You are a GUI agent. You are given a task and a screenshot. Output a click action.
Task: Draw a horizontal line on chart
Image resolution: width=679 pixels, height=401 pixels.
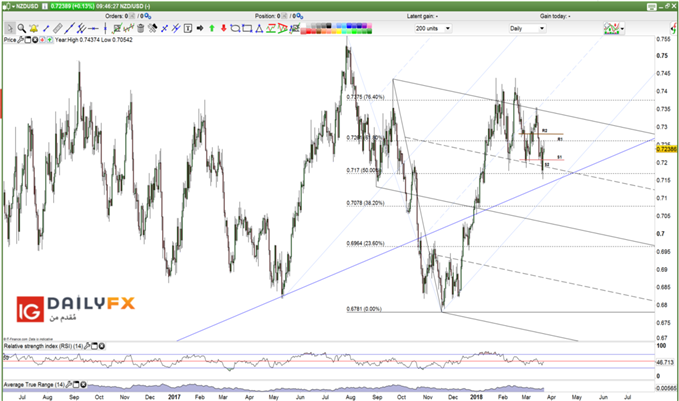click(93, 29)
